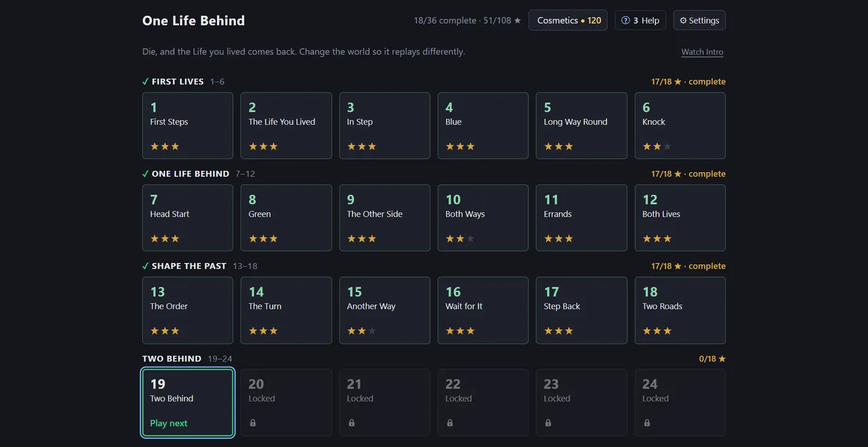Click the 0/18 star count
Screen dimensions: 868x447
(x=712, y=358)
